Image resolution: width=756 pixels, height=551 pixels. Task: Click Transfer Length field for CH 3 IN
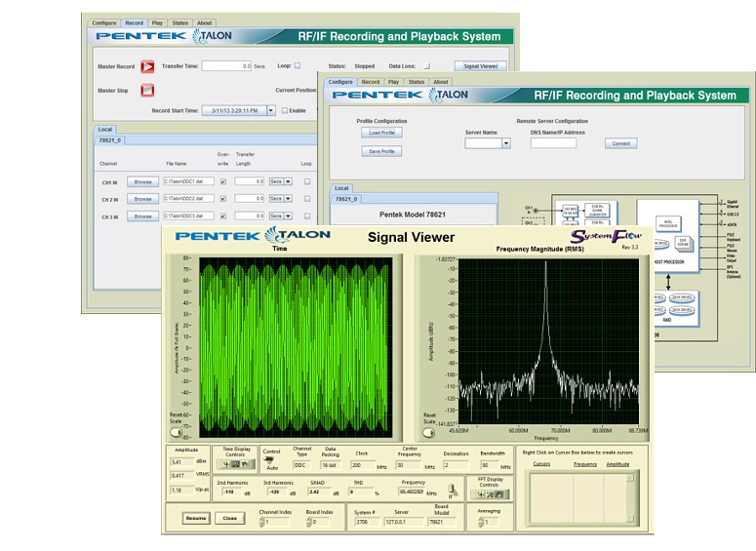250,216
